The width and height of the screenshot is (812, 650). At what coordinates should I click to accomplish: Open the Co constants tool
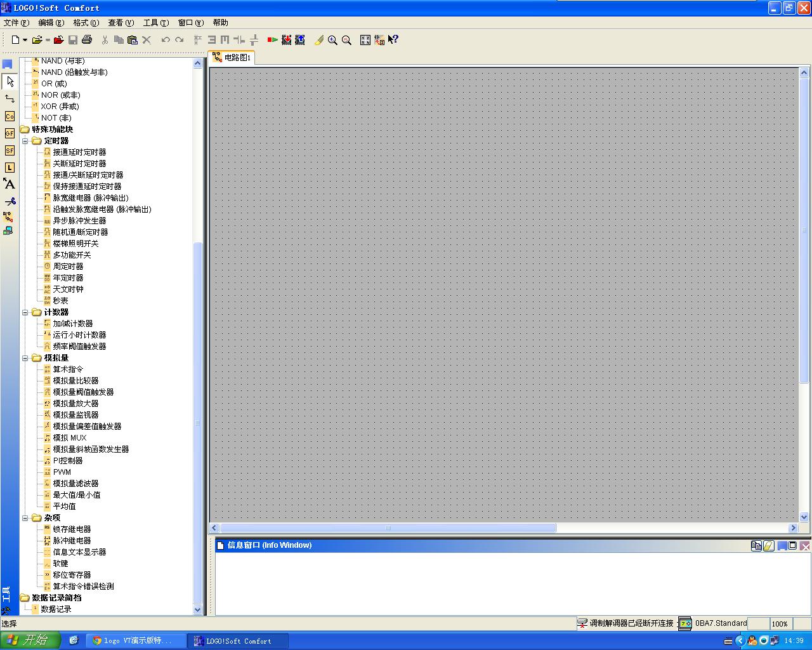point(10,116)
